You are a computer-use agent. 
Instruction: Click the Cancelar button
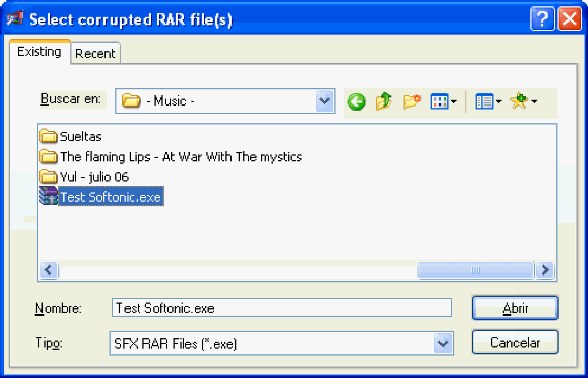click(515, 342)
